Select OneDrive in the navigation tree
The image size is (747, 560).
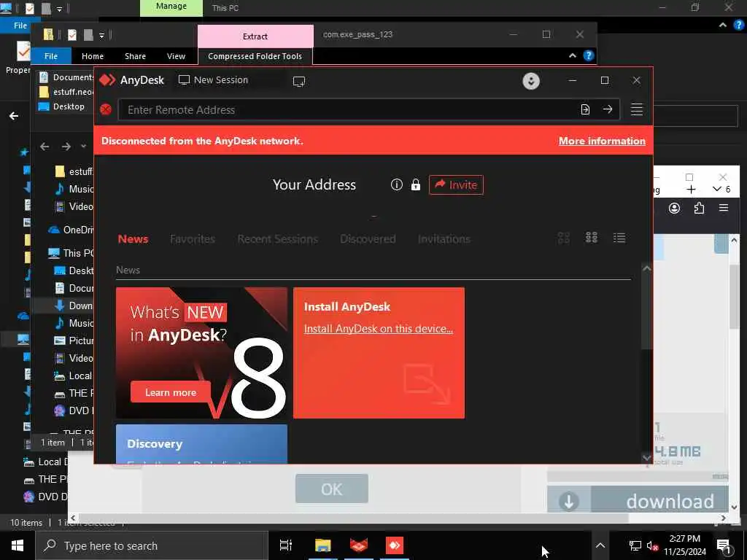[71, 230]
